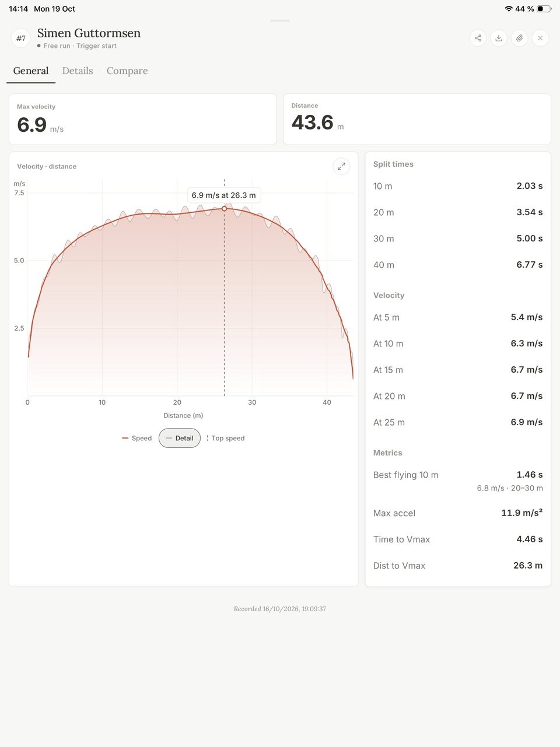Screen dimensions: 560x747
Task: Tap the Best flying 10 m value 1.46 s
Action: point(530,475)
